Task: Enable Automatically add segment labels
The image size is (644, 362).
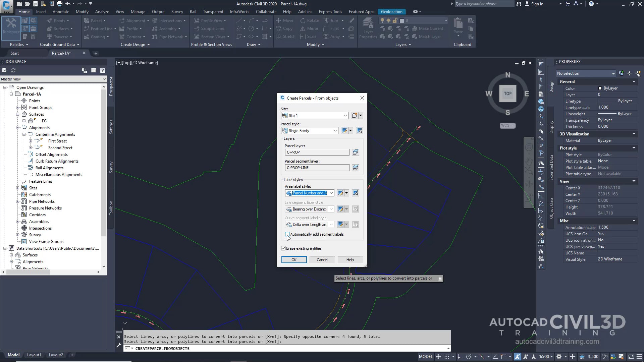Action: point(287,234)
